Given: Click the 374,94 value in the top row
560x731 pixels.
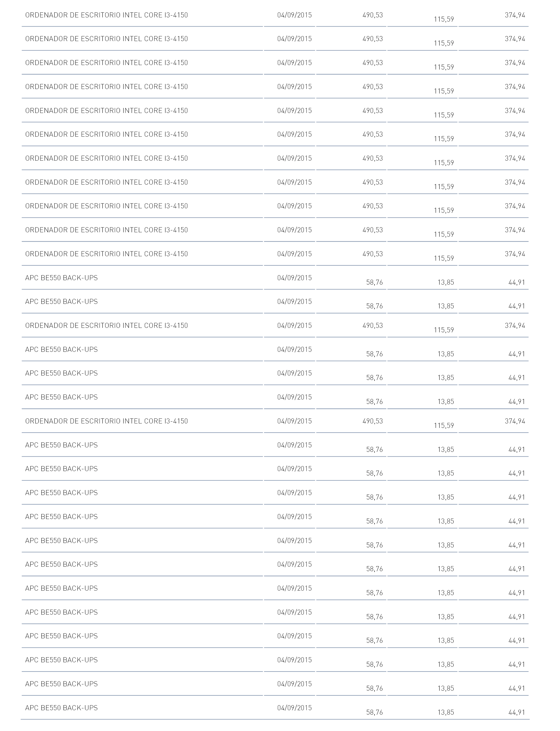Looking at the screenshot, I should coord(515,15).
